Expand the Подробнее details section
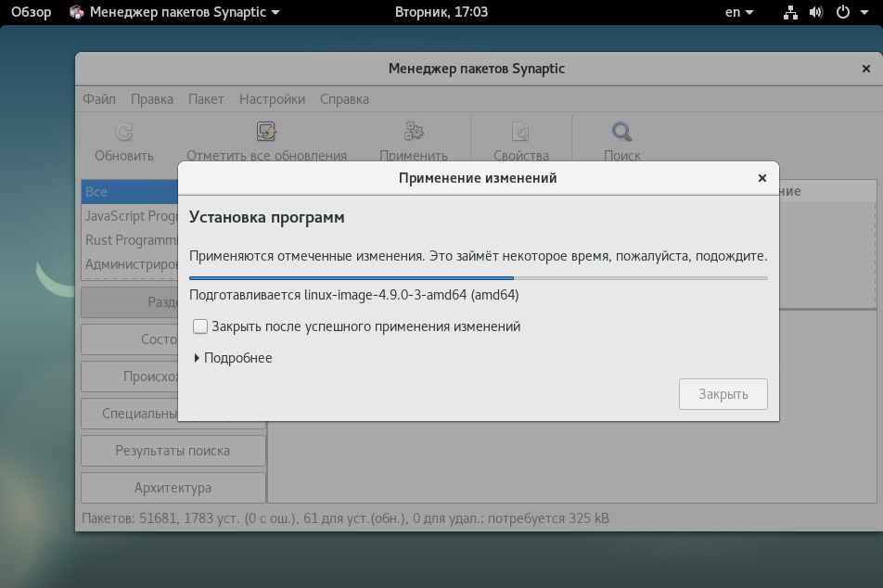Screen dimensions: 883x588 (233, 358)
